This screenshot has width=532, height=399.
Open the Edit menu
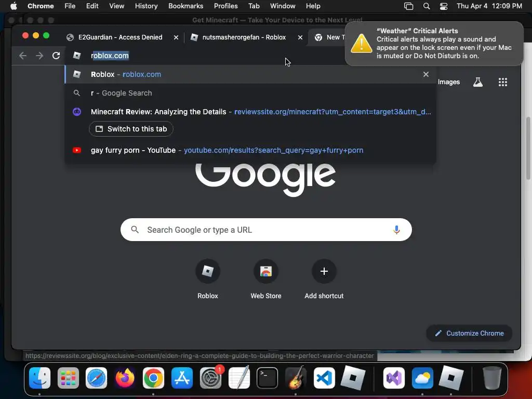[92, 6]
